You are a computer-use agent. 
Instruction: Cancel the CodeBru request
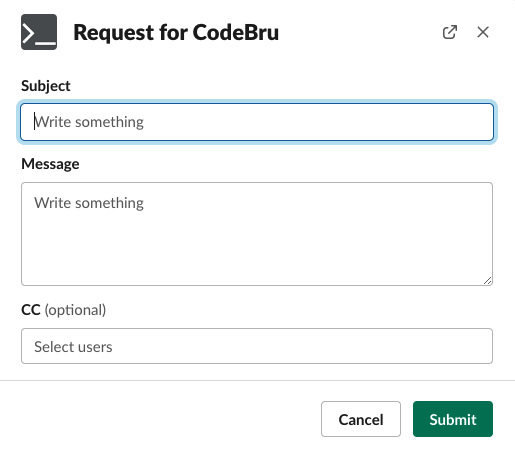click(361, 419)
